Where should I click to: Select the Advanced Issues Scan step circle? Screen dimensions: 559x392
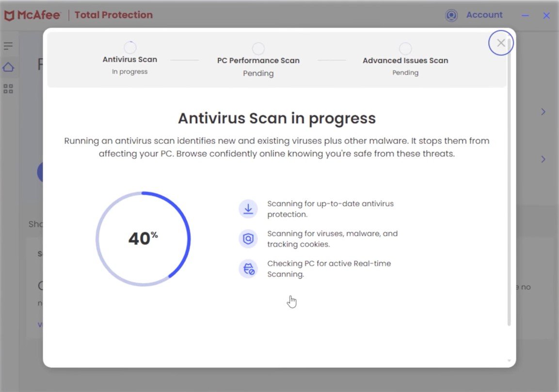[405, 48]
